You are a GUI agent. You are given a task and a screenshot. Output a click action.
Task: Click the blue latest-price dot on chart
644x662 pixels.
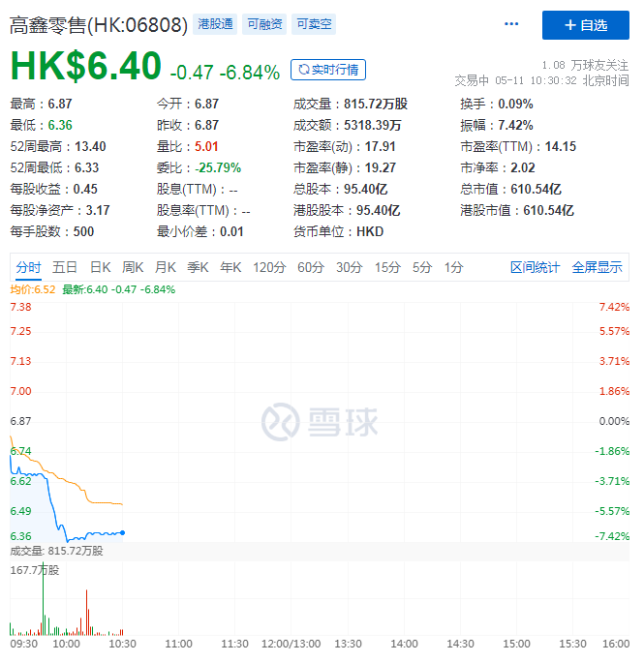[x=122, y=532]
